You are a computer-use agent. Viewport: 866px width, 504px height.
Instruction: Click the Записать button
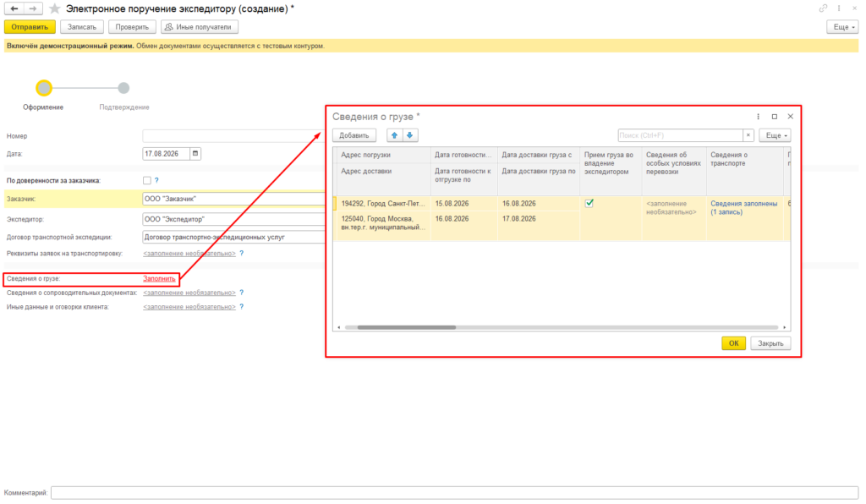(82, 27)
